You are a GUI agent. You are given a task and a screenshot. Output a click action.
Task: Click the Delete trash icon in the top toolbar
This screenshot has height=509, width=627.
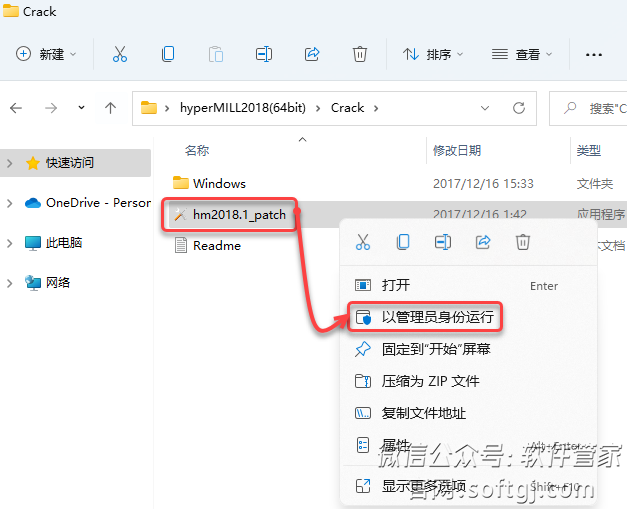coord(360,54)
